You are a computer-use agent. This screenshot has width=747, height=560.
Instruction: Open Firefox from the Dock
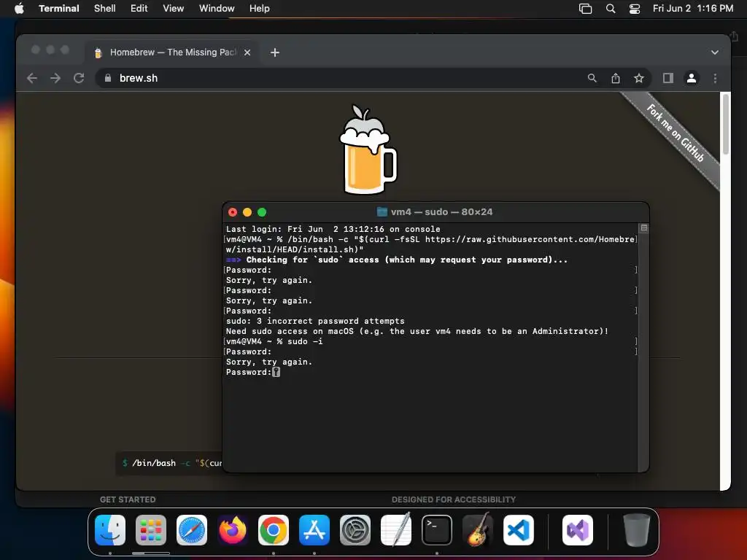pyautogui.click(x=233, y=530)
